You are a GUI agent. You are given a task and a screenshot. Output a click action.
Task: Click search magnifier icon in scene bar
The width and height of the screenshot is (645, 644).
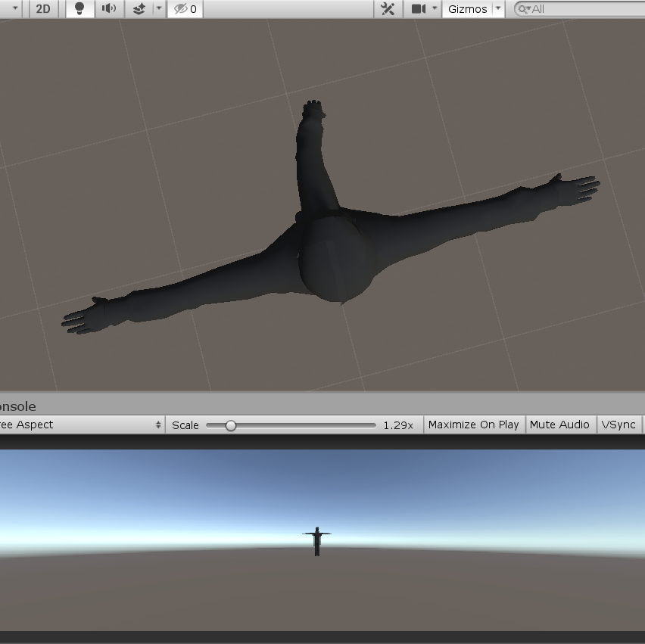pyautogui.click(x=523, y=9)
